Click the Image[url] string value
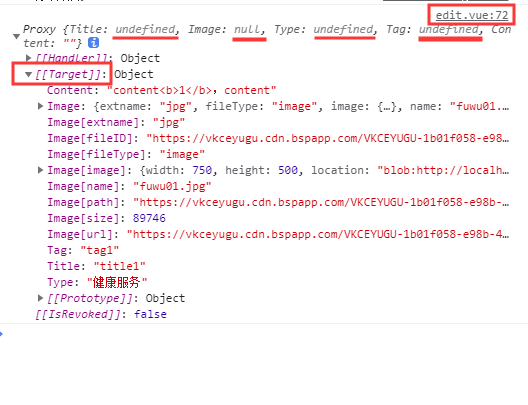Viewport: 528px width, 405px height. click(x=318, y=234)
